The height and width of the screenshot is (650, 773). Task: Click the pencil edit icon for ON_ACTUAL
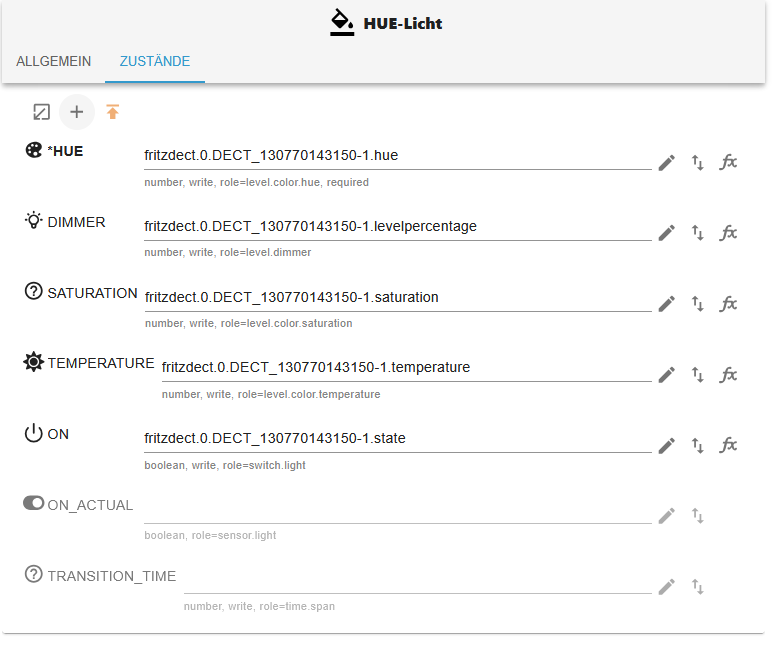click(x=667, y=516)
